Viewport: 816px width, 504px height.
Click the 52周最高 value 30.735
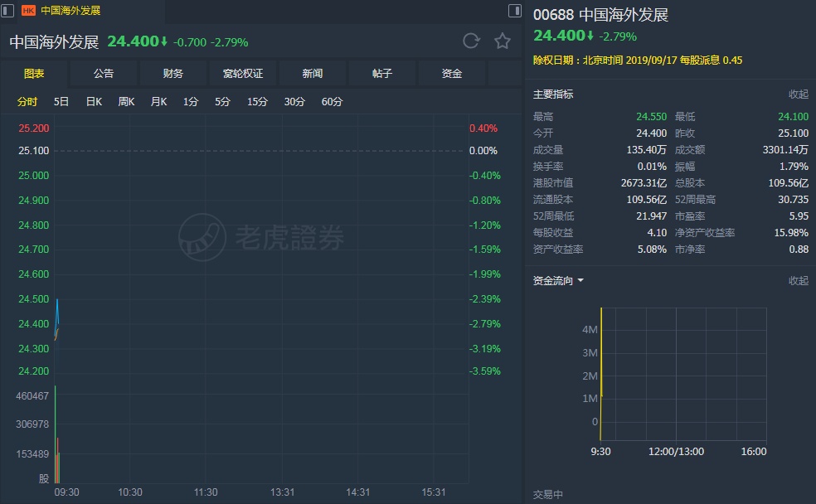pos(793,200)
